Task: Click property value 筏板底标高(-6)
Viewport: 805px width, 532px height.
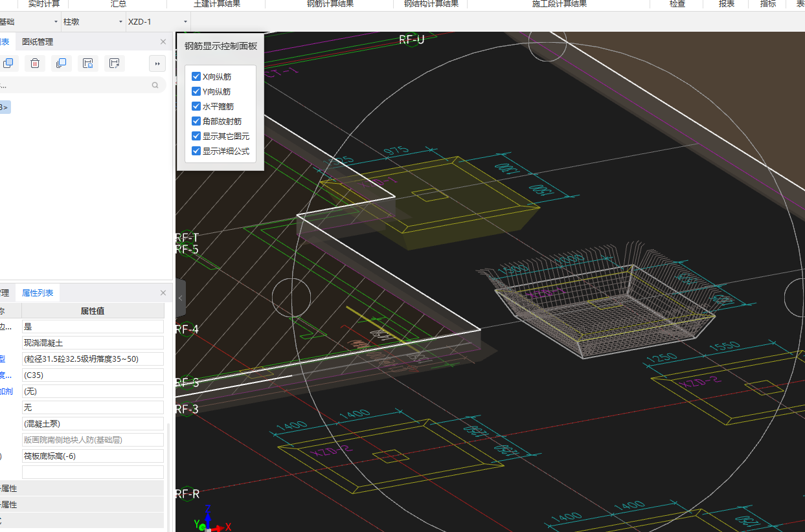Action: tap(93, 456)
